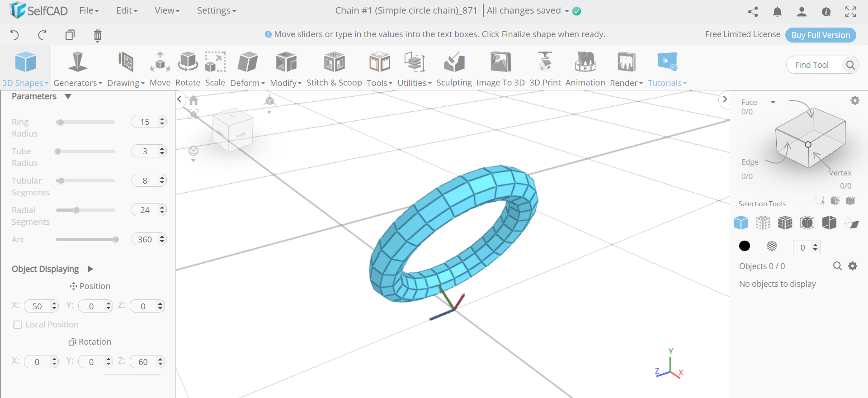Select the Stitch & Scoop tool
868x398 pixels.
334,69
